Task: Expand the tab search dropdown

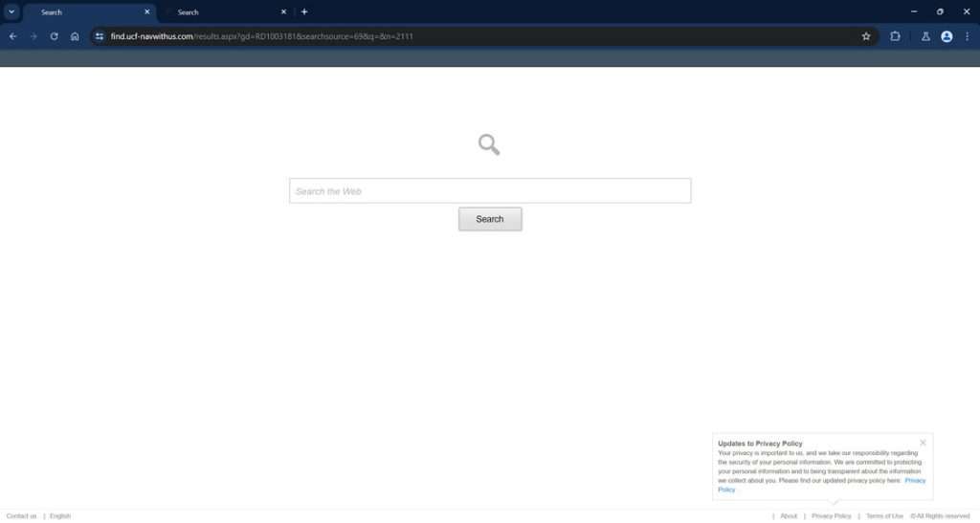Action: pyautogui.click(x=11, y=11)
